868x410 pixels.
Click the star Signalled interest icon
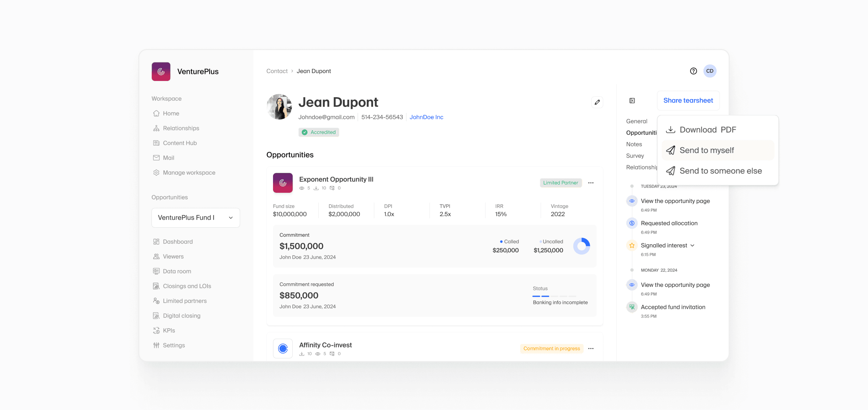pos(632,245)
